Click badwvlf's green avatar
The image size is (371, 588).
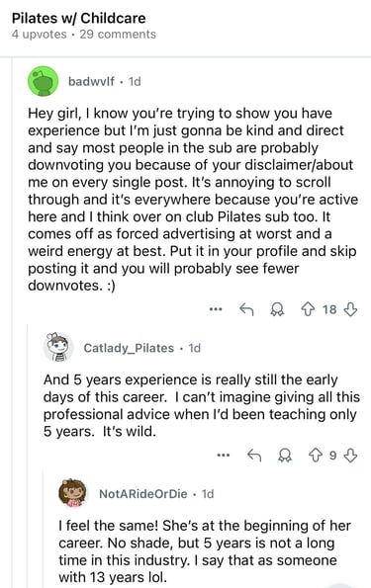[44, 81]
